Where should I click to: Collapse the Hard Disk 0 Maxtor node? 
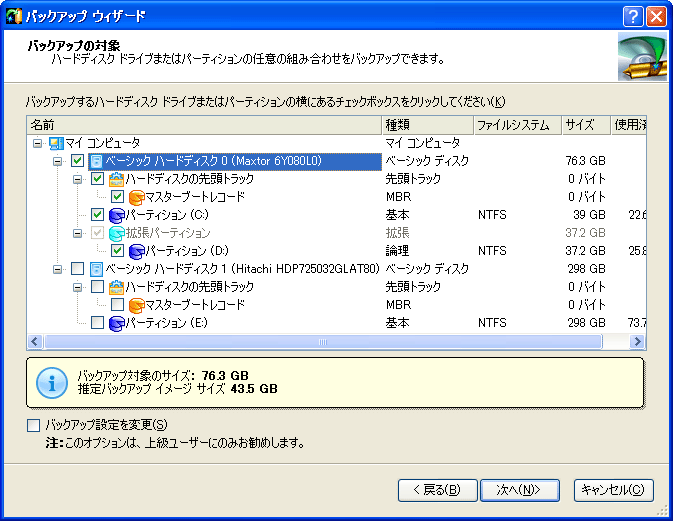pyautogui.click(x=58, y=161)
